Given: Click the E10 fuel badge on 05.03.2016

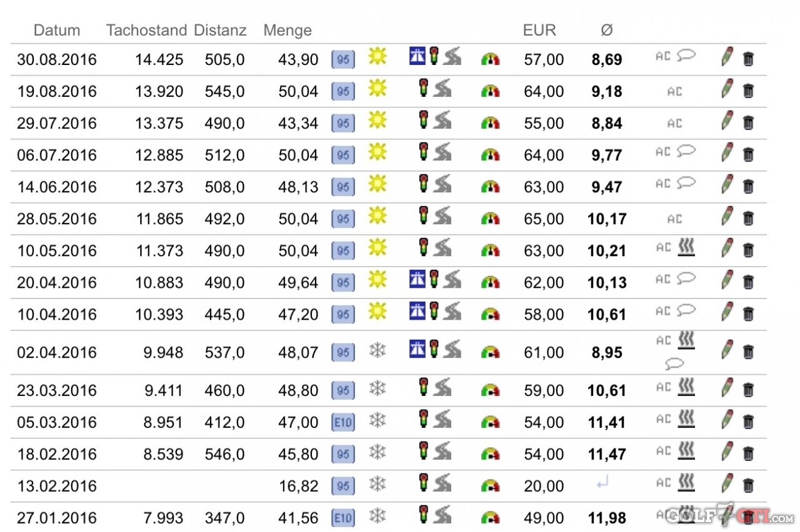Looking at the screenshot, I should point(342,423).
